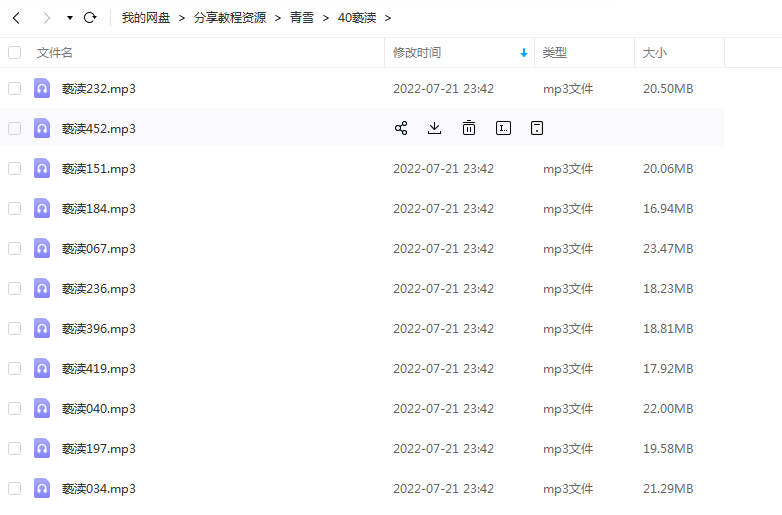Go back with the left arrow
The width and height of the screenshot is (782, 515).
[17, 18]
